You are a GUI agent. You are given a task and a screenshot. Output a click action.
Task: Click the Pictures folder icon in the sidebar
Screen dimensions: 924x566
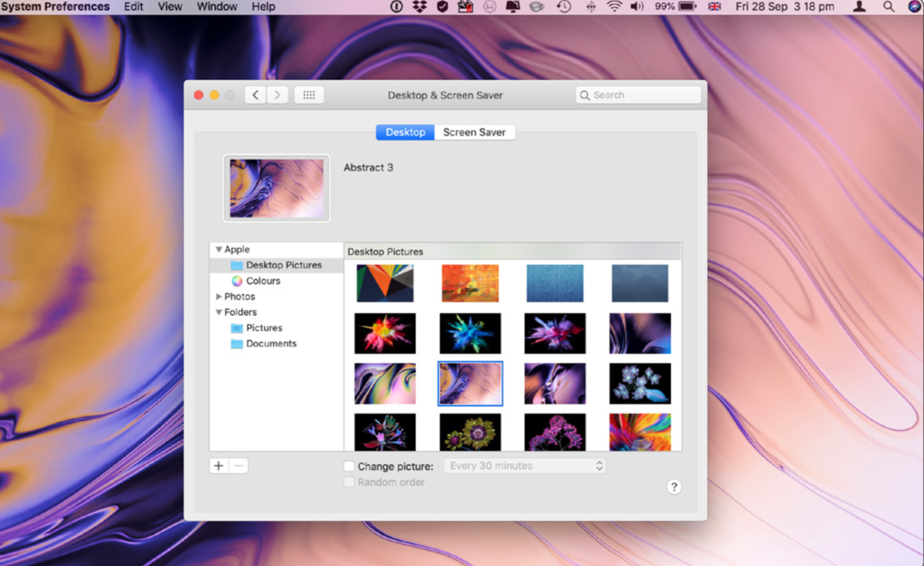(237, 328)
